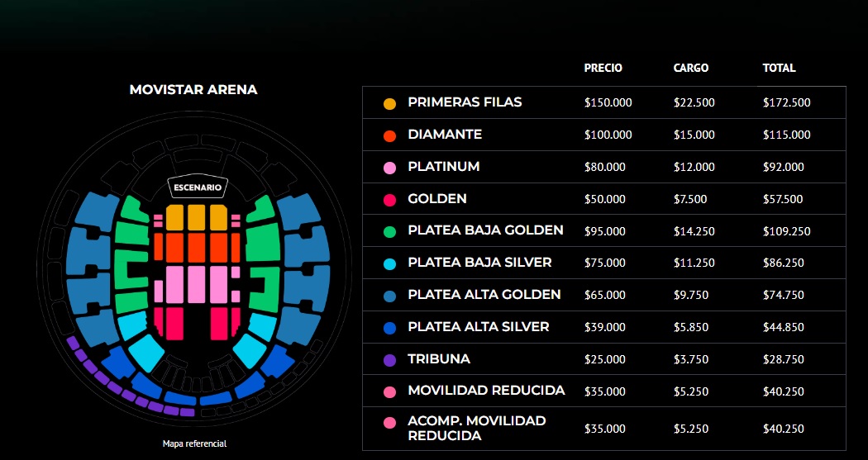Click the Mapa referencial caption
868x460 pixels.
[194, 444]
